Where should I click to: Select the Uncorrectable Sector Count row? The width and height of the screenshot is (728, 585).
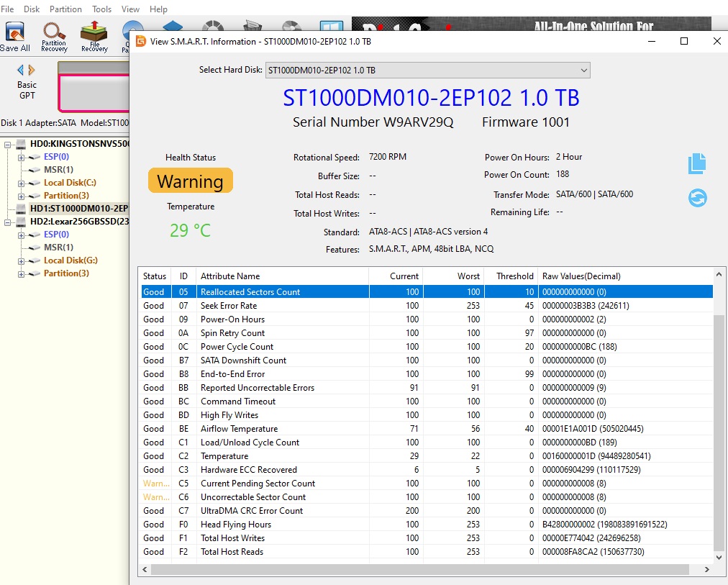[x=426, y=497]
